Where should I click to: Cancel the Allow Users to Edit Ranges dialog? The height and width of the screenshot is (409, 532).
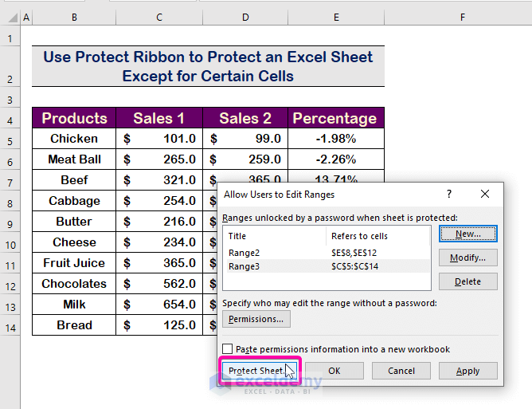[401, 371]
